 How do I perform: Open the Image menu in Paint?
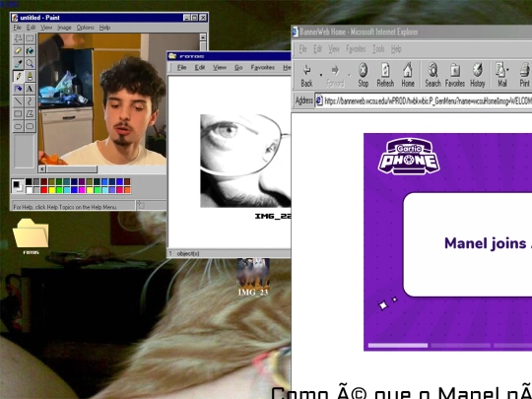pyautogui.click(x=64, y=28)
